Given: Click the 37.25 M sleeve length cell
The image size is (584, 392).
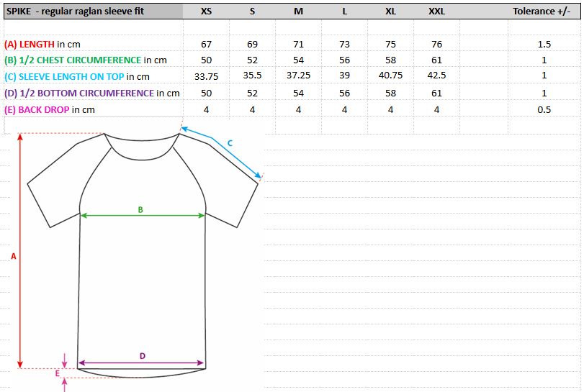Looking at the screenshot, I should (298, 76).
